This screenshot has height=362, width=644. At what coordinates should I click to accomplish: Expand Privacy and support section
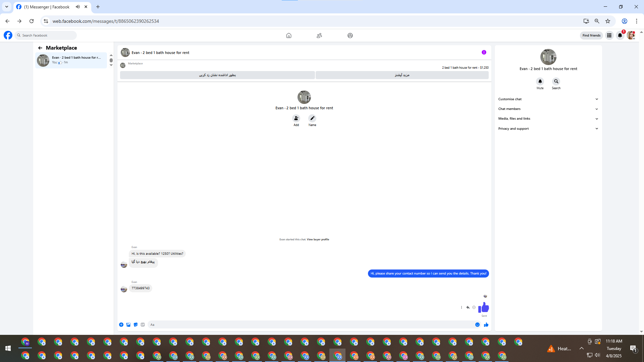[x=548, y=129]
